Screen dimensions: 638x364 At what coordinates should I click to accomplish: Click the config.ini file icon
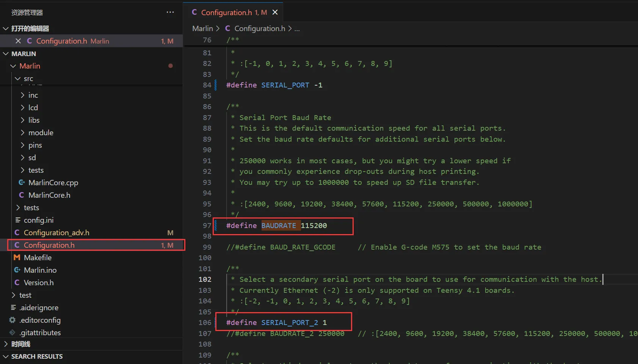18,220
